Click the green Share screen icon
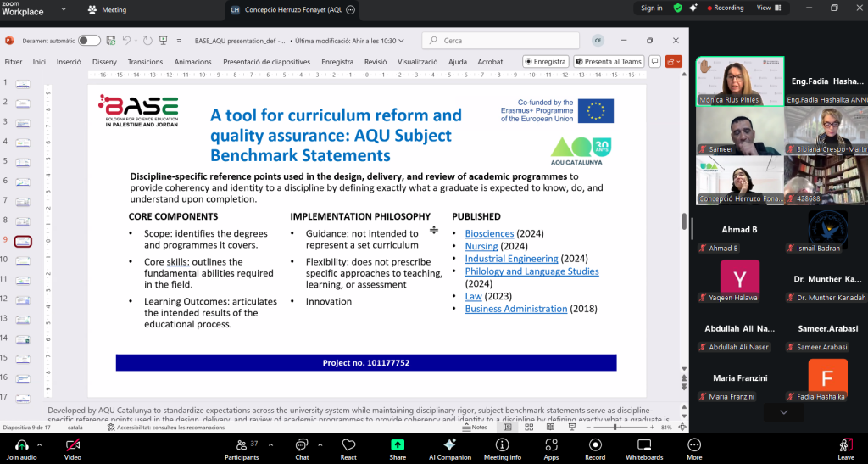Image resolution: width=868 pixels, height=464 pixels. point(398,444)
